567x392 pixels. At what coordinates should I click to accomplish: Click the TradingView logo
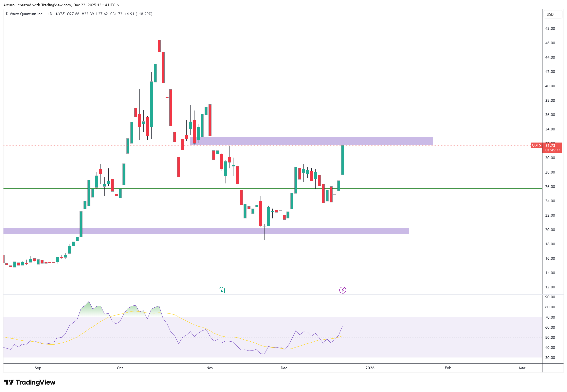(30, 383)
